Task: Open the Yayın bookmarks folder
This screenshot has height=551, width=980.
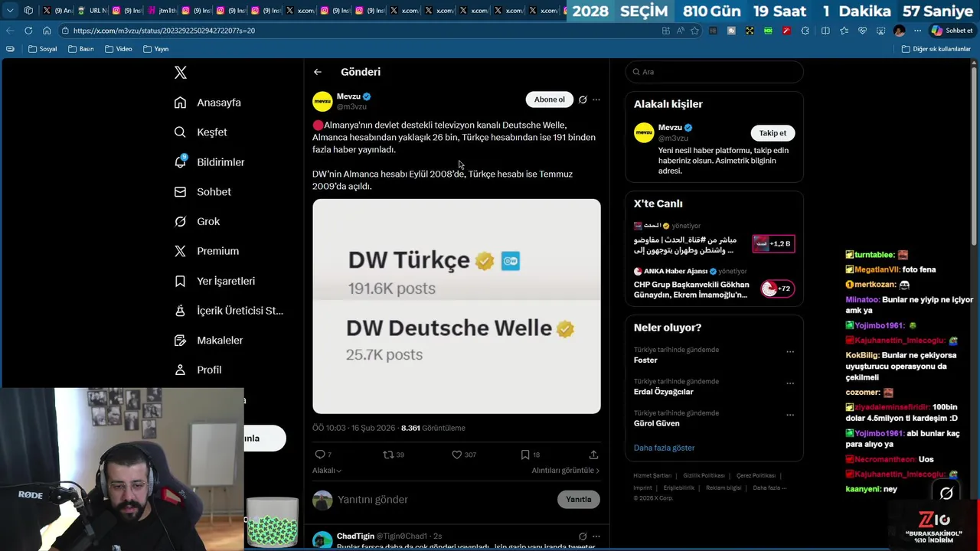Action: click(155, 49)
